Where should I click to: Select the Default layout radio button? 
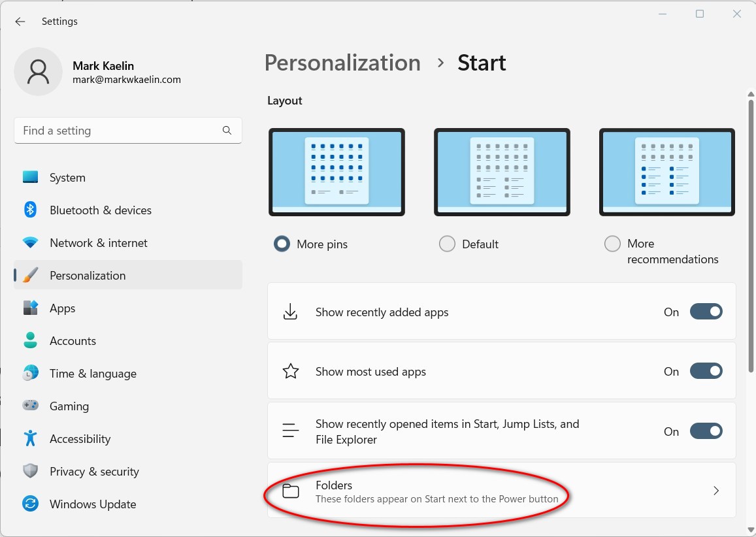[x=447, y=243]
